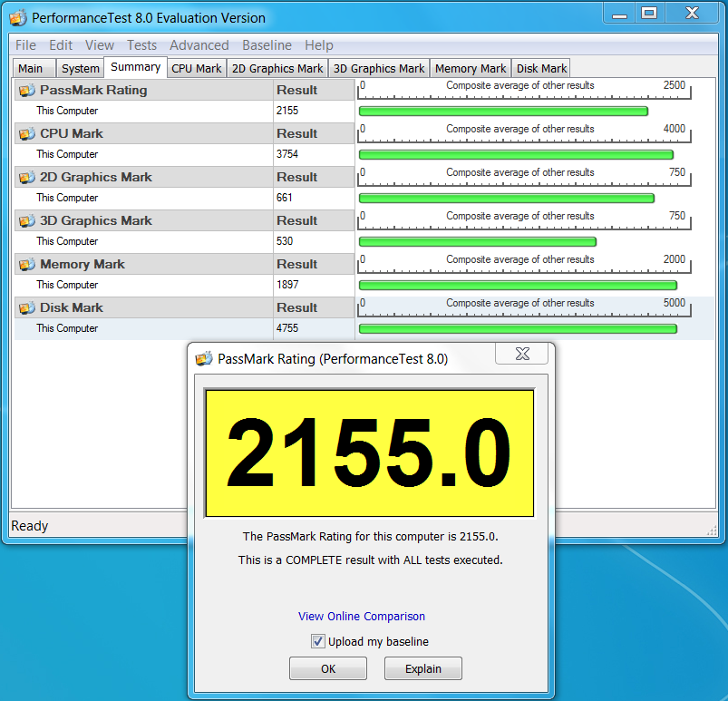Click the Explain button
Screen dimensions: 728x701
tap(423, 668)
